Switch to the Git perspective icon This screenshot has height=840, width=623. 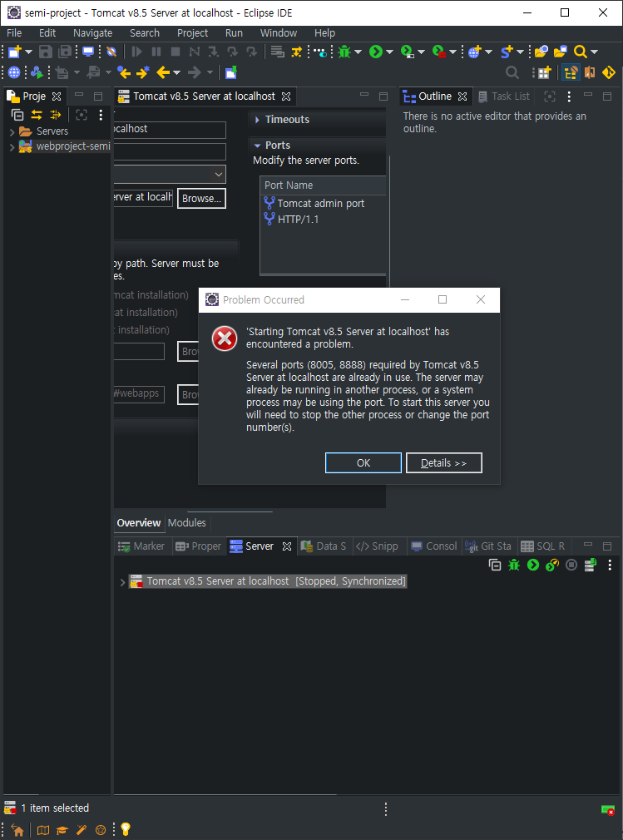click(x=609, y=72)
